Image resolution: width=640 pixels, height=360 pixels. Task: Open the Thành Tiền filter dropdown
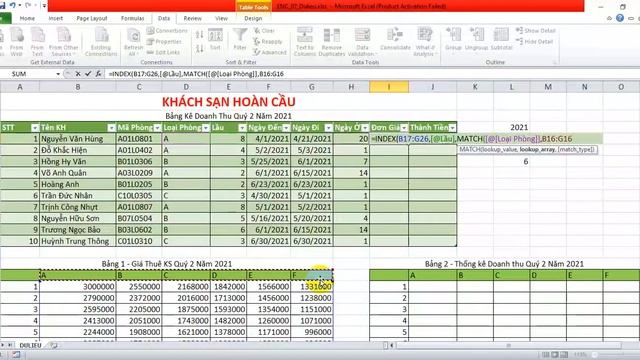(x=452, y=128)
